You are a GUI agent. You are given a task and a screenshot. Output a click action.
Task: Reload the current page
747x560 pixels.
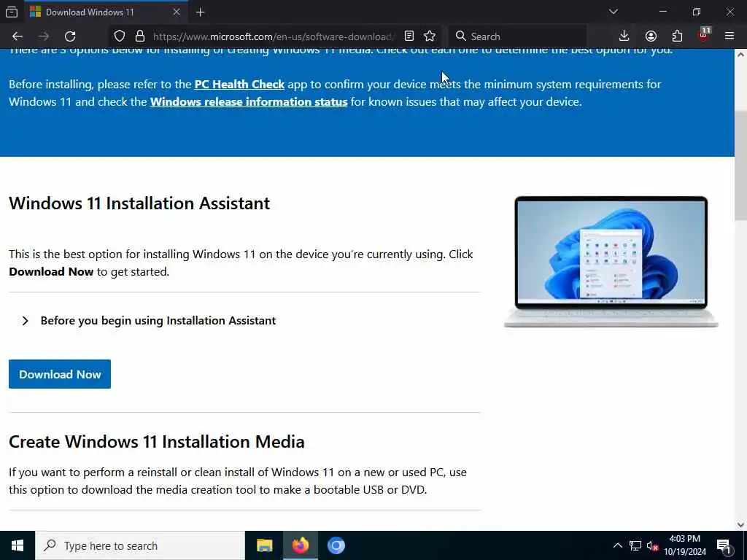70,36
